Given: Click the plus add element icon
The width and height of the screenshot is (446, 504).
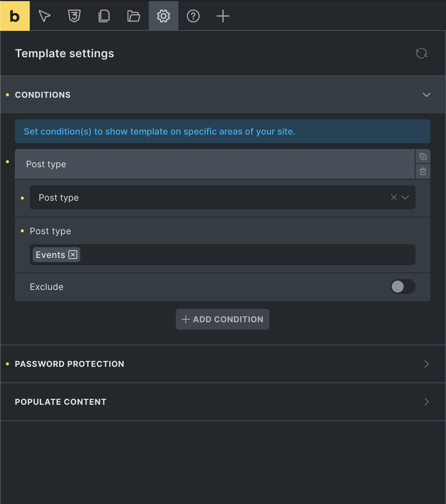Looking at the screenshot, I should (x=223, y=16).
